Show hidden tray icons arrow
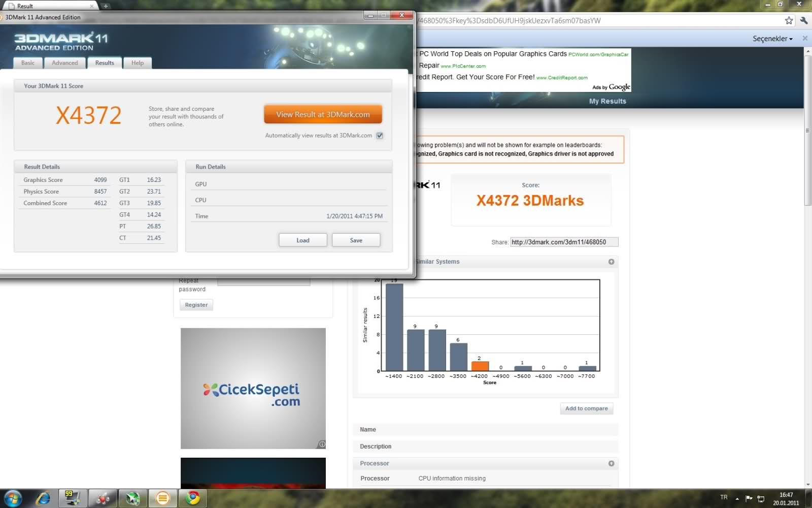The height and width of the screenshot is (508, 812). pyautogui.click(x=737, y=498)
